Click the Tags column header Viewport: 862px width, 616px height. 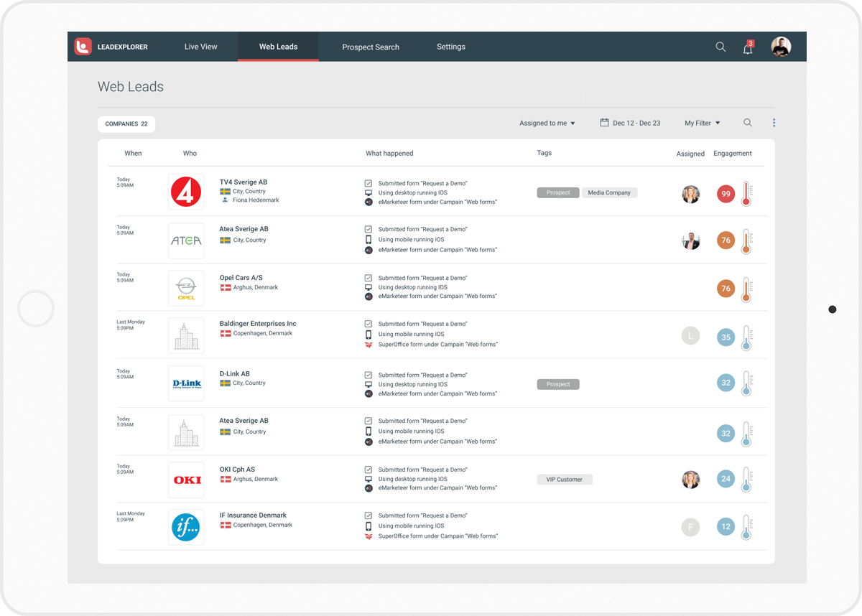point(544,153)
